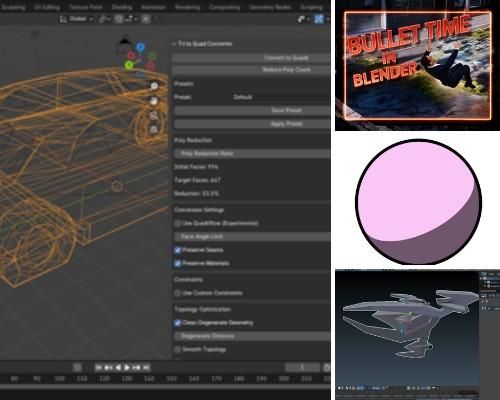Uncheck the Preserve Seams checkbox
This screenshot has width=500, height=400.
point(178,250)
